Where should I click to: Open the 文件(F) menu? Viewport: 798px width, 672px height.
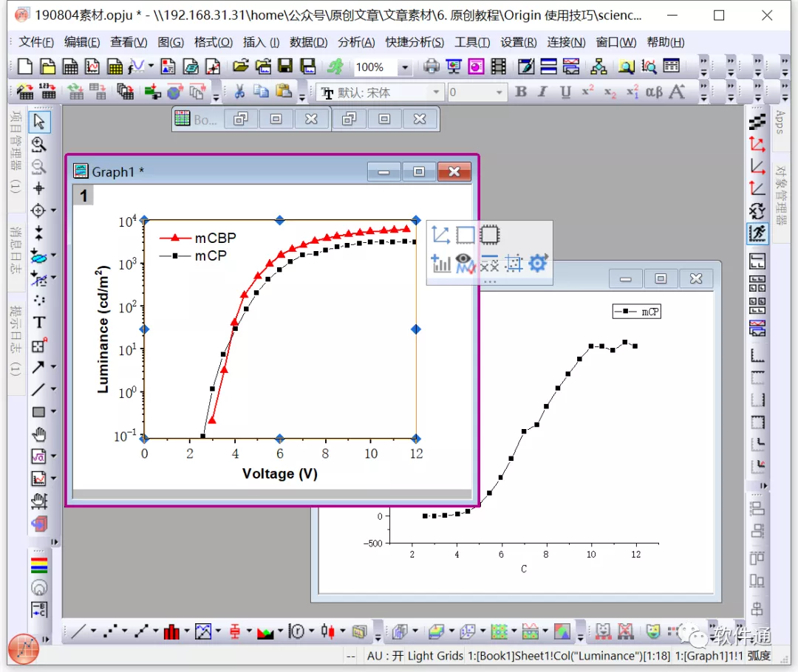[x=36, y=42]
